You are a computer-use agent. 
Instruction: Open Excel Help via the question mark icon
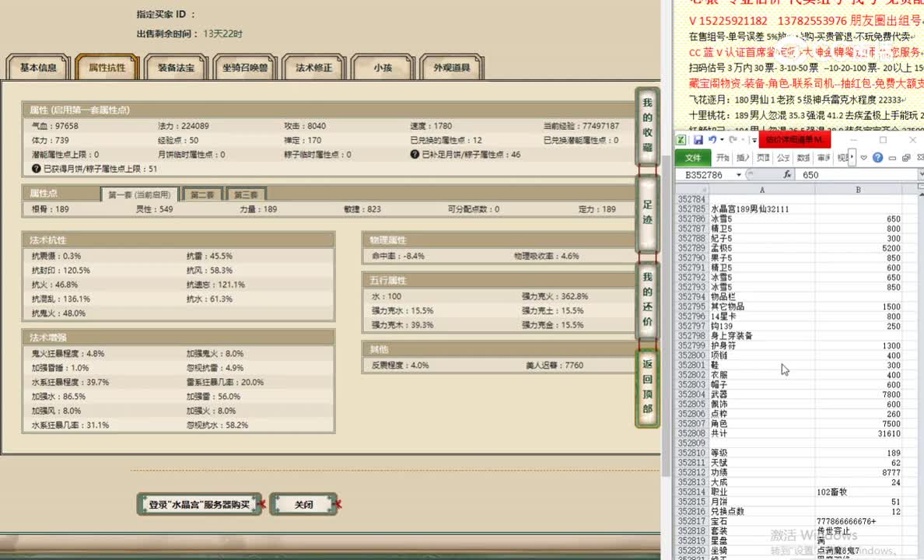[877, 157]
